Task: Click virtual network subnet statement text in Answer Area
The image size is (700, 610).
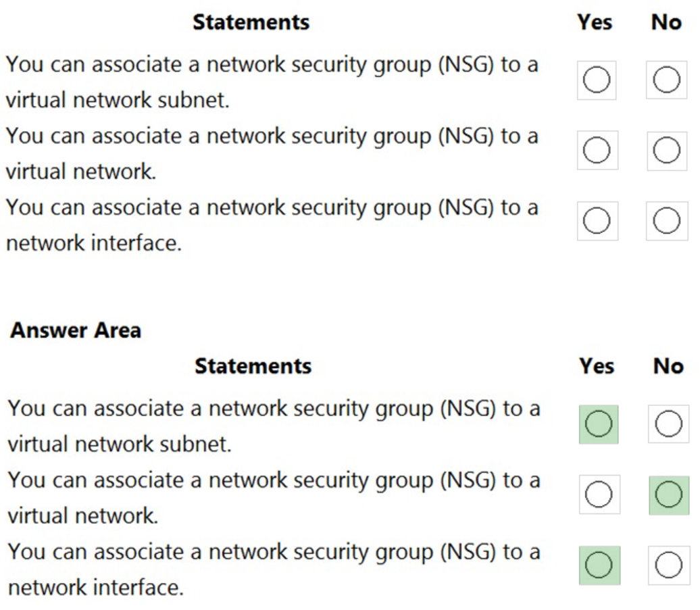Action: tap(274, 426)
